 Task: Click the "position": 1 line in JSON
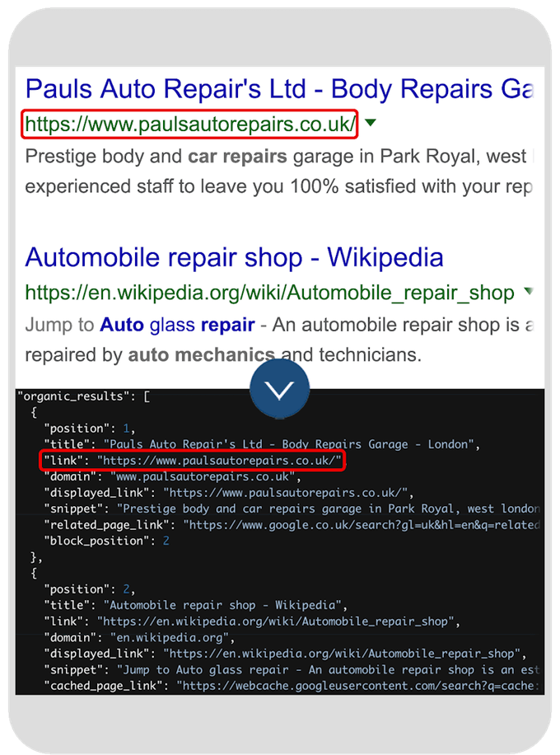[x=90, y=429]
